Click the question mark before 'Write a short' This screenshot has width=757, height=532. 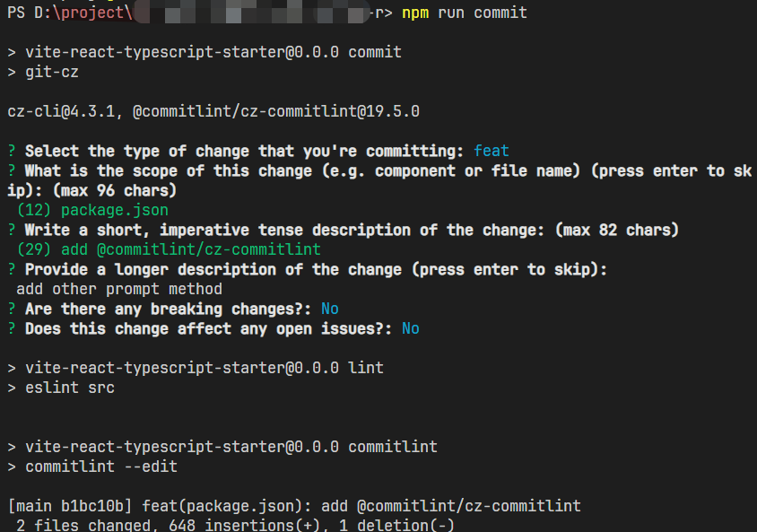click(x=12, y=230)
